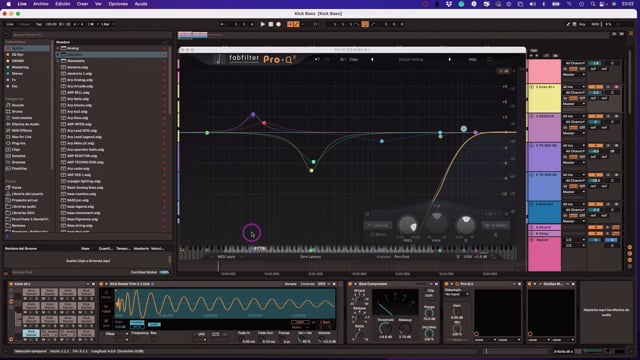The height and width of the screenshot is (360, 640).
Task: Open the Archivo menu
Action: (x=40, y=4)
